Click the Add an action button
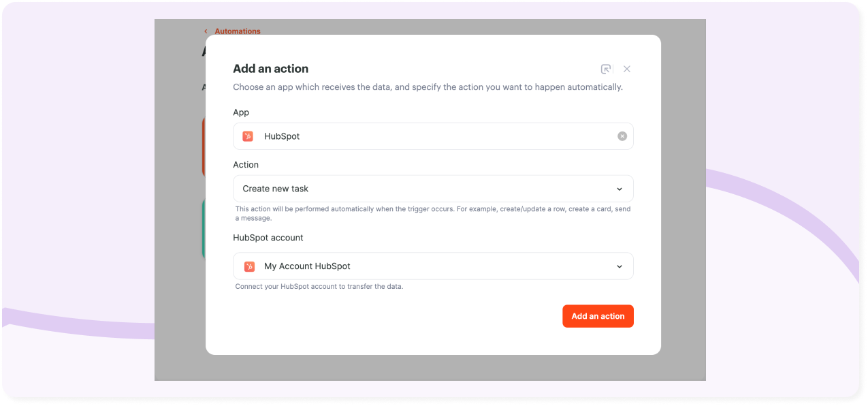This screenshot has width=868, height=406. [598, 316]
